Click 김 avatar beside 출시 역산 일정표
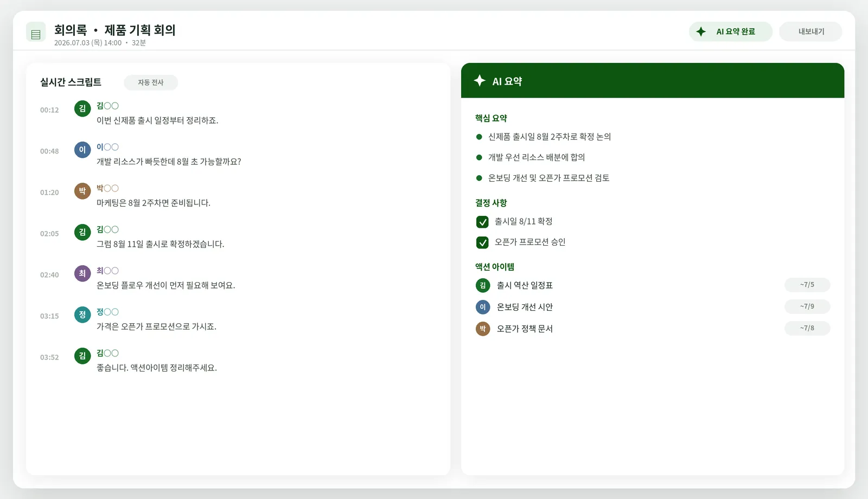Image resolution: width=868 pixels, height=499 pixels. tap(483, 285)
